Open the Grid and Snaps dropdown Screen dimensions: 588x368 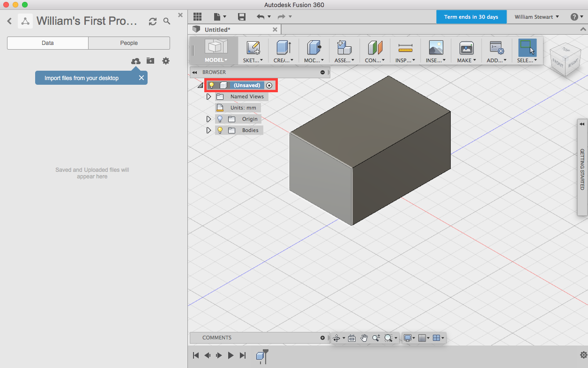[x=423, y=338]
